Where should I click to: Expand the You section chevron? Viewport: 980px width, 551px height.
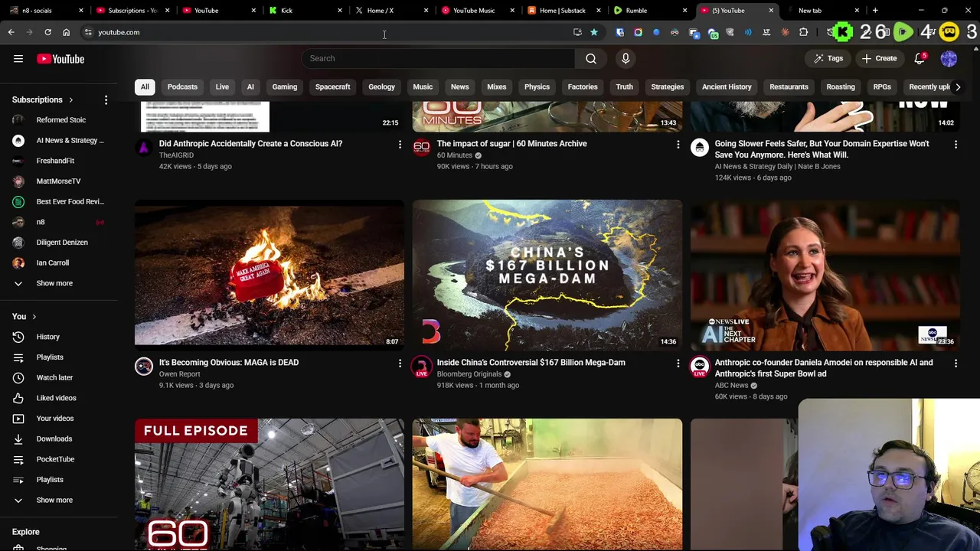pos(34,317)
